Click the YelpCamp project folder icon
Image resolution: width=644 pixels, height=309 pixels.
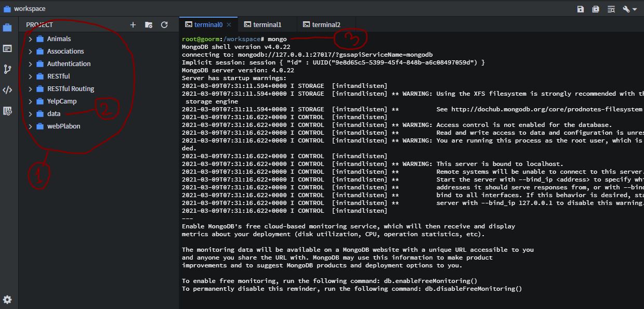pyautogui.click(x=40, y=101)
